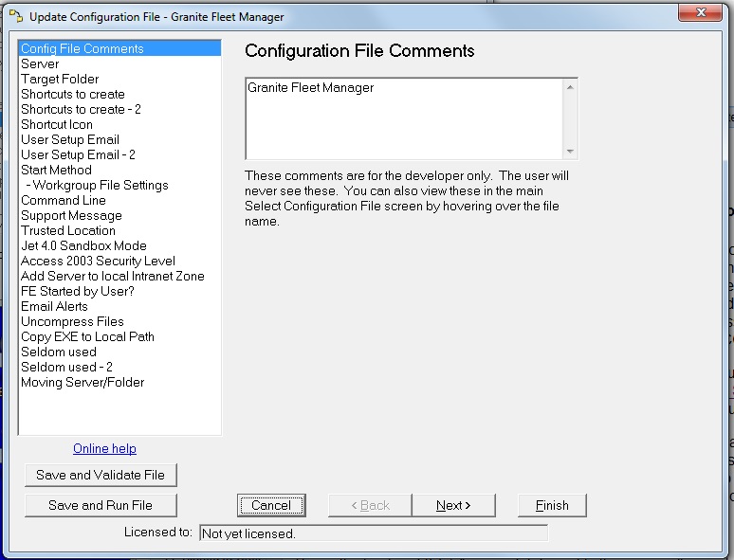The height and width of the screenshot is (560, 734).
Task: Click the Licensed to field
Action: click(374, 533)
